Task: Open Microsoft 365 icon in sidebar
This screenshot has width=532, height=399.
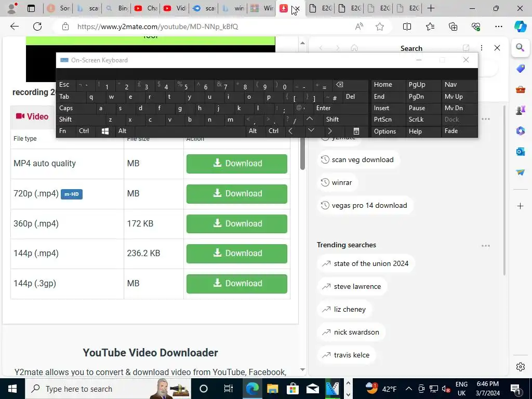Action: click(x=520, y=130)
